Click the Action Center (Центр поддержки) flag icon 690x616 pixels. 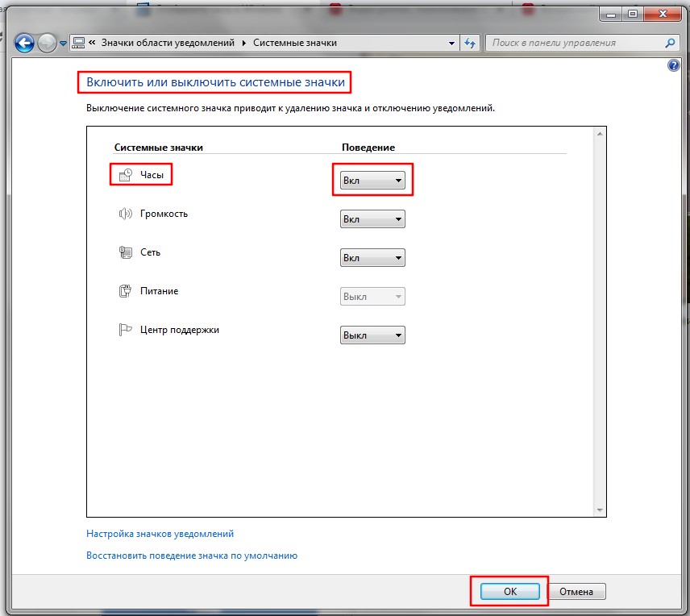[125, 330]
